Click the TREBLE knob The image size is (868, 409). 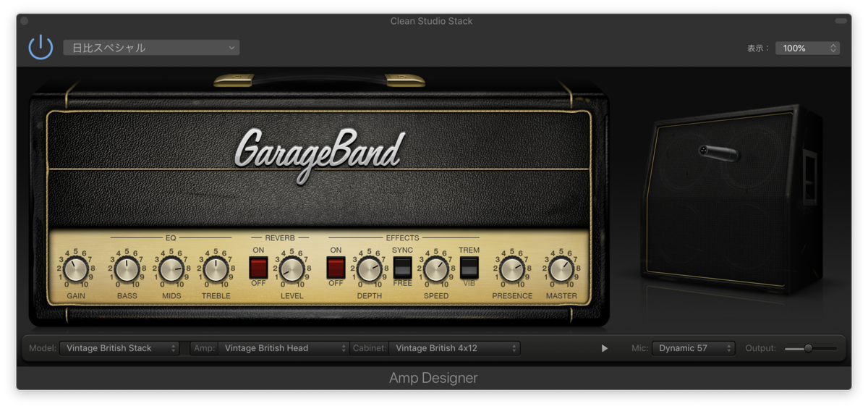[x=216, y=270]
